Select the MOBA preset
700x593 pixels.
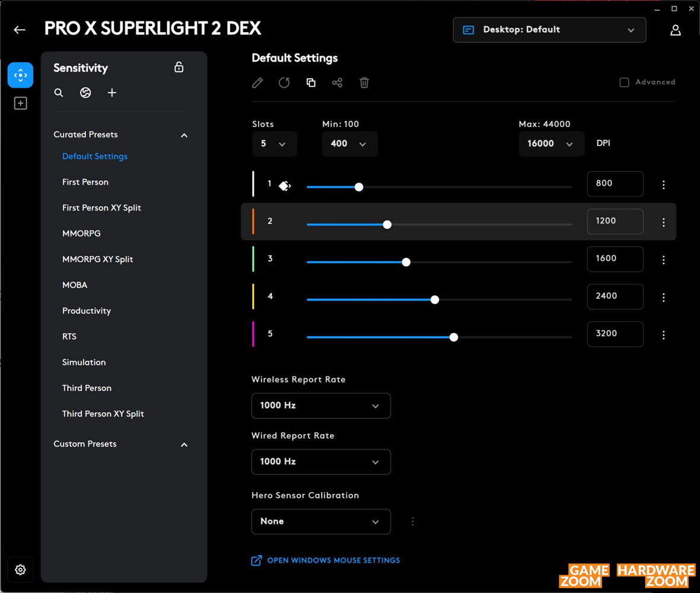(75, 285)
